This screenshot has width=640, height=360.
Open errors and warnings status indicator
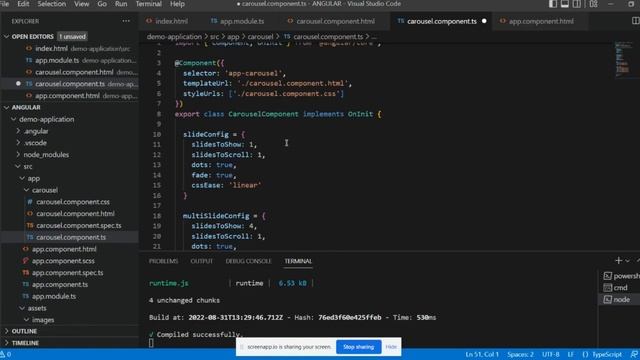tap(6, 354)
